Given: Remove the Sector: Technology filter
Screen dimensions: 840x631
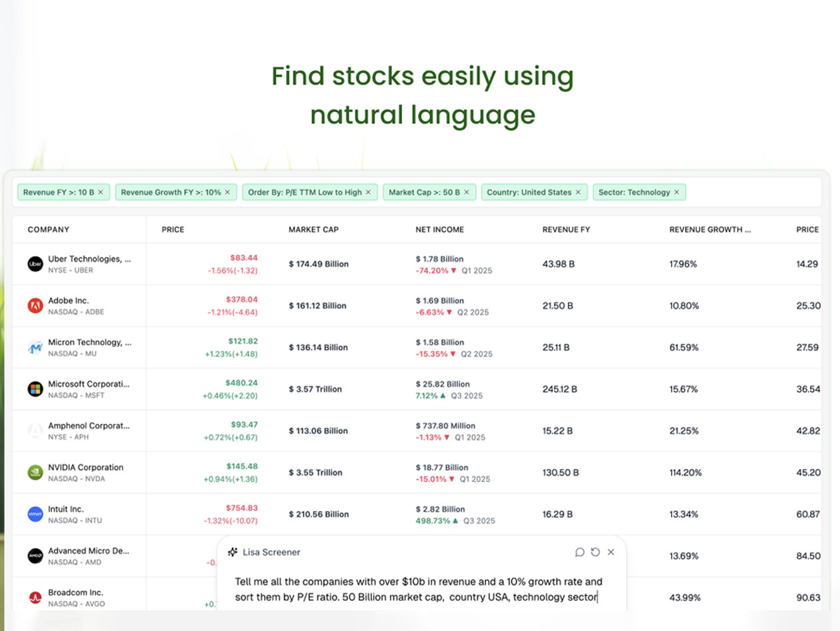Looking at the screenshot, I should point(677,192).
